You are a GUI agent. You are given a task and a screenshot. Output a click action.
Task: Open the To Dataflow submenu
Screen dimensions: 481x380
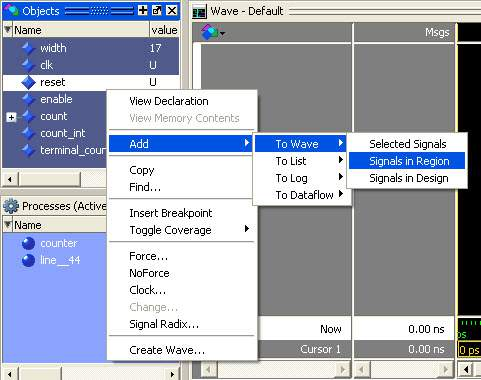[300, 195]
